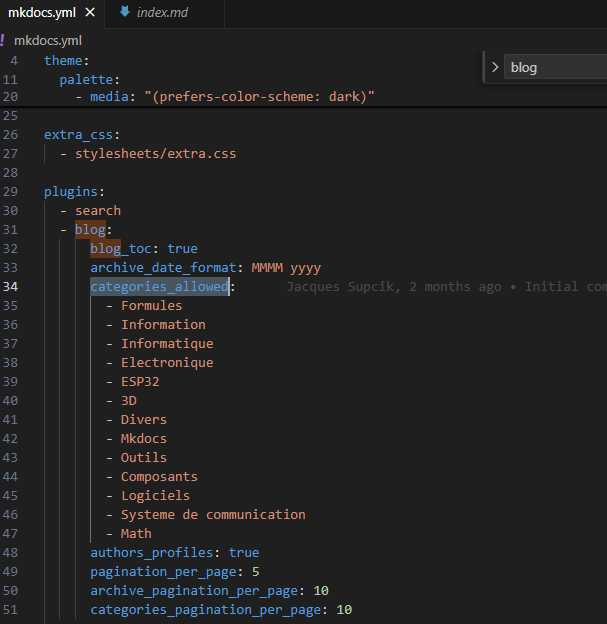Click archive_date_format key
This screenshot has width=607, height=624.
[x=163, y=267]
